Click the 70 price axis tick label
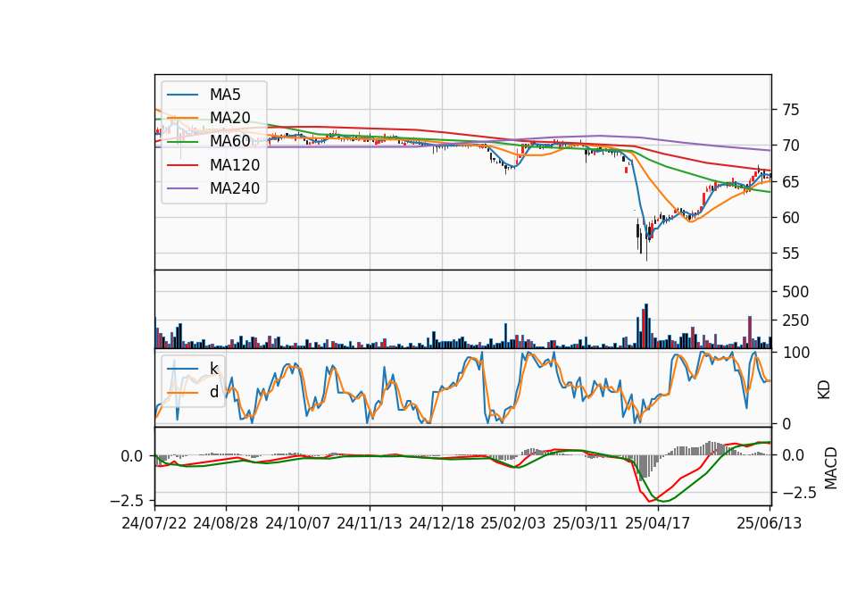This screenshot has width=857, height=616. pos(790,146)
